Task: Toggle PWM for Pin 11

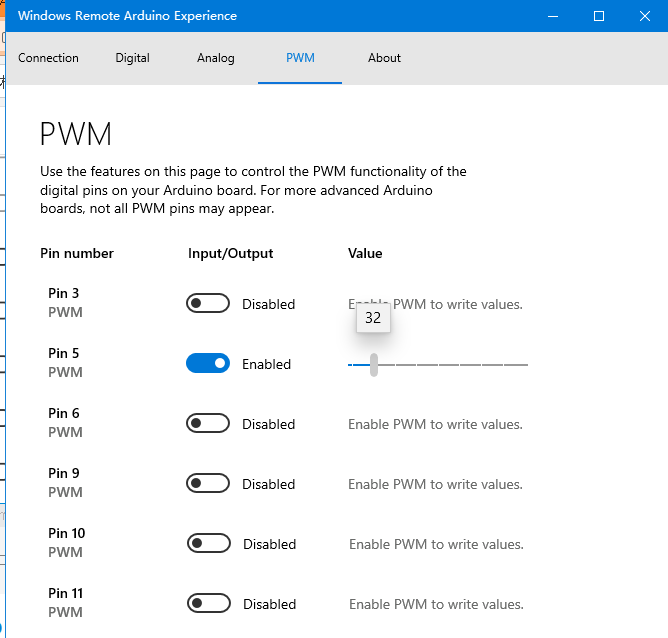Action: (x=208, y=604)
